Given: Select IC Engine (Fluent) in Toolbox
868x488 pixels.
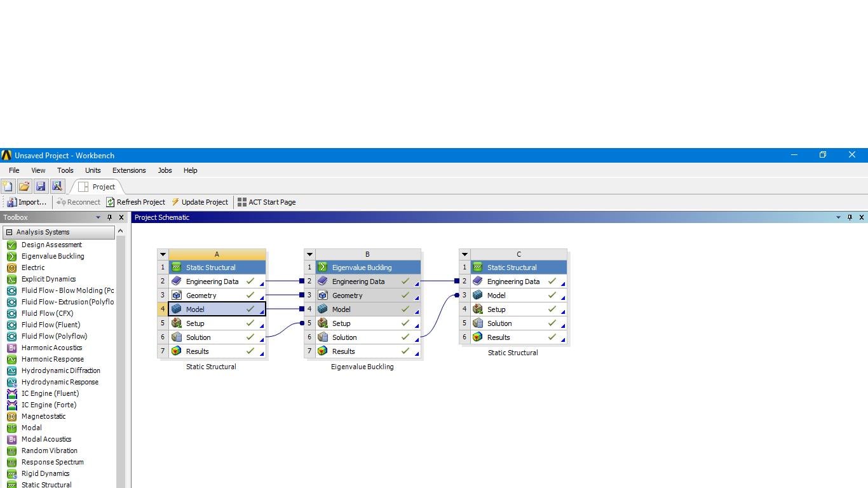Looking at the screenshot, I should click(x=51, y=393).
